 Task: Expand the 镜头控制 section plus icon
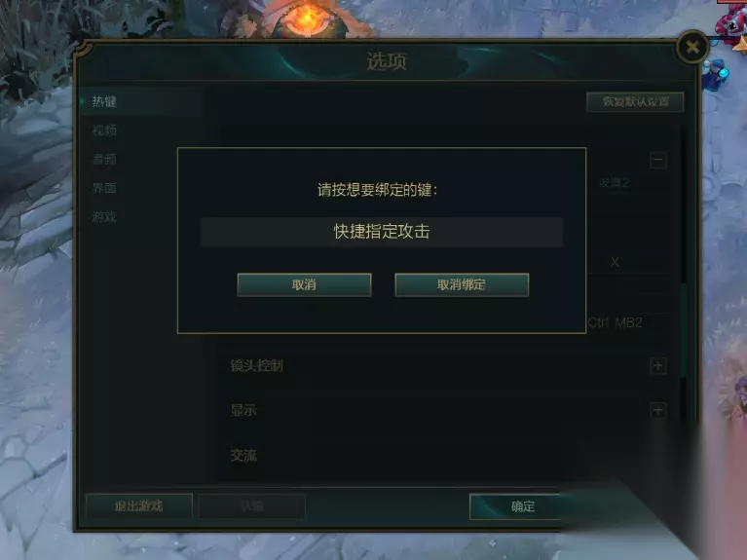[x=658, y=366]
